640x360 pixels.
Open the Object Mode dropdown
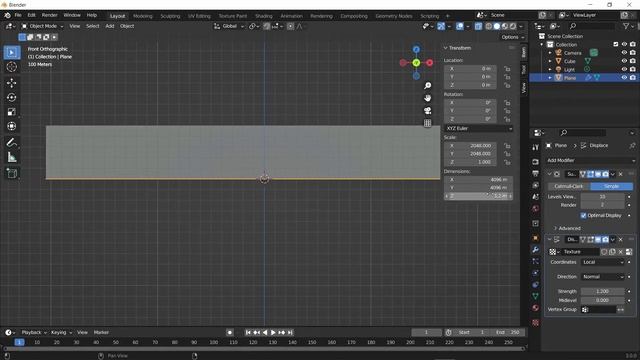[x=42, y=26]
